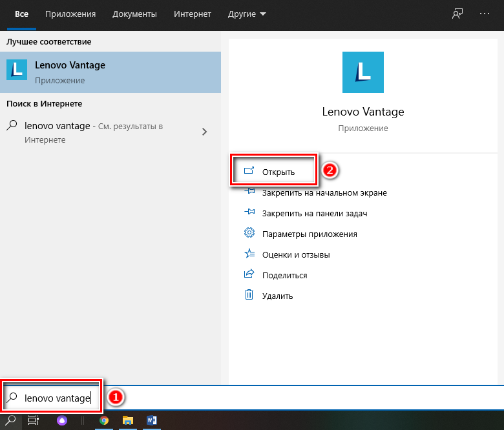Open the three-dot options menu

(x=485, y=14)
